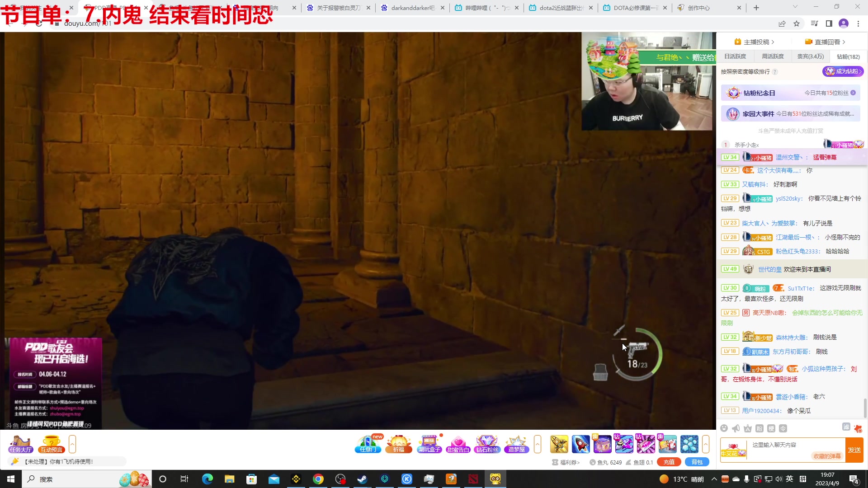Open the 互动预言 prediction icon
The image size is (868, 488).
tap(52, 444)
